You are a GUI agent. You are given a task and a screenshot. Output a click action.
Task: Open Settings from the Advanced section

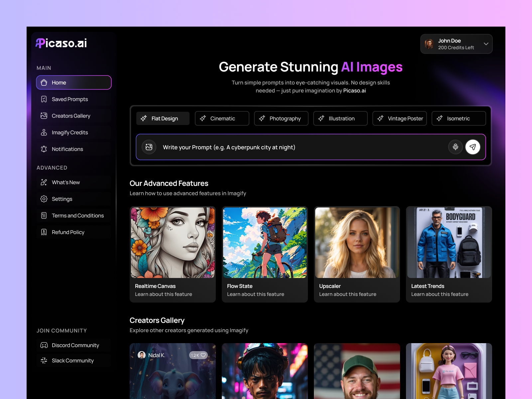[62, 199]
